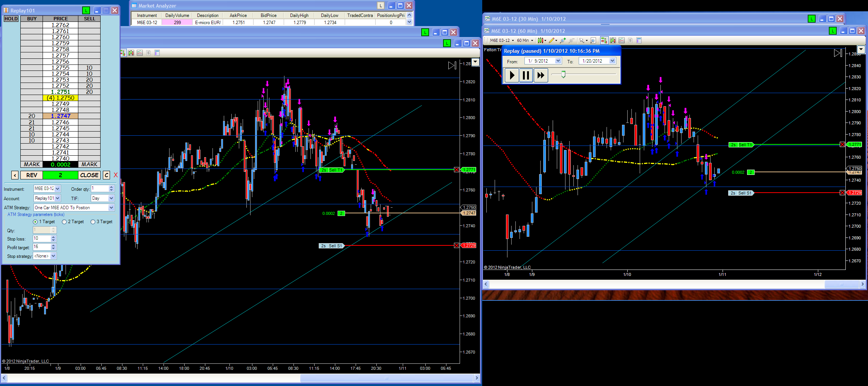Click the Description column header
868x386 pixels.
pos(208,15)
